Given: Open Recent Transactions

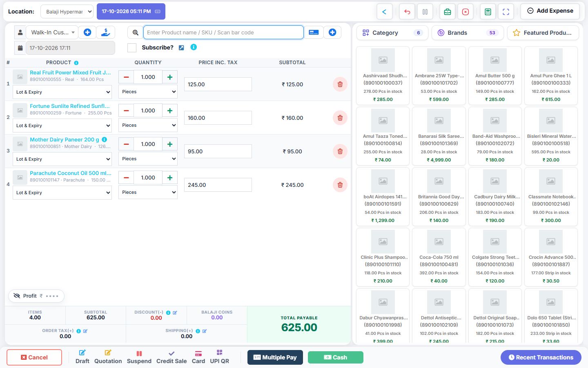Looking at the screenshot, I should [x=541, y=357].
